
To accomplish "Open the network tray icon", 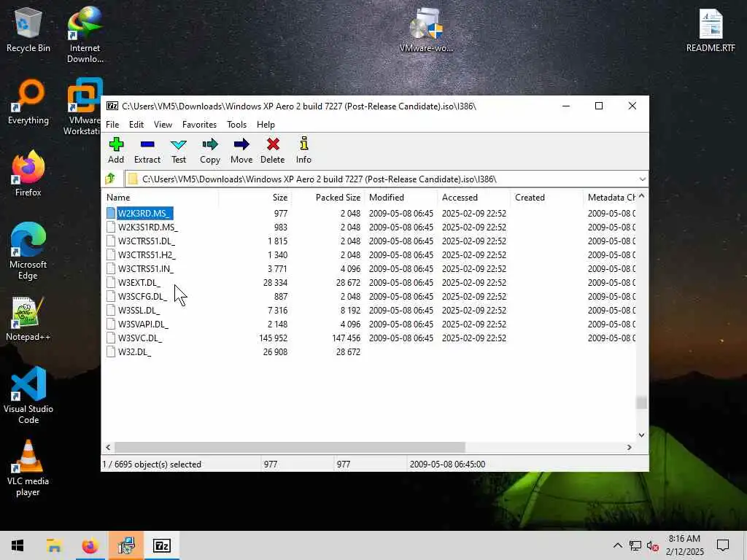I will [635, 545].
